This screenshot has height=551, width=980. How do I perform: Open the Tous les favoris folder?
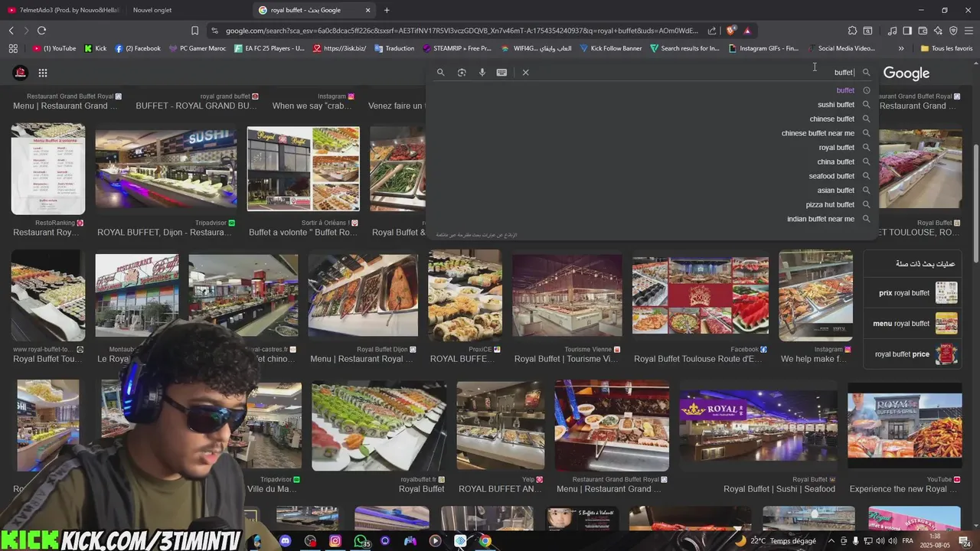click(x=946, y=48)
